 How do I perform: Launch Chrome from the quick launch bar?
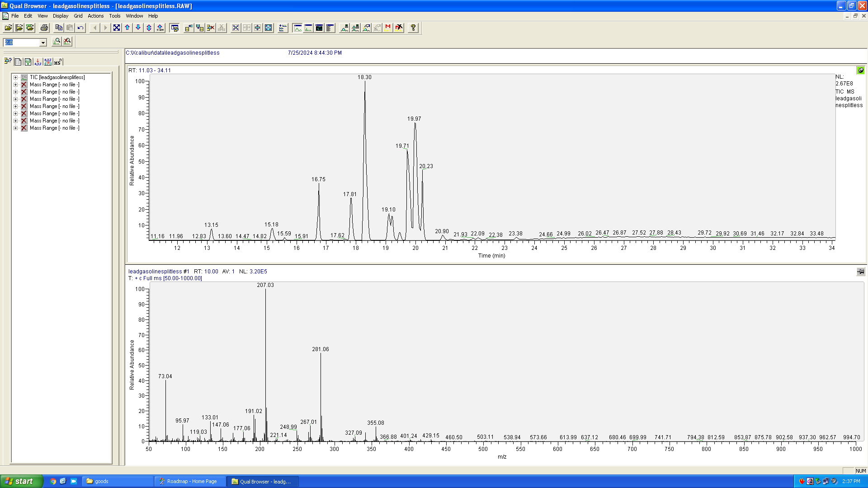53,481
